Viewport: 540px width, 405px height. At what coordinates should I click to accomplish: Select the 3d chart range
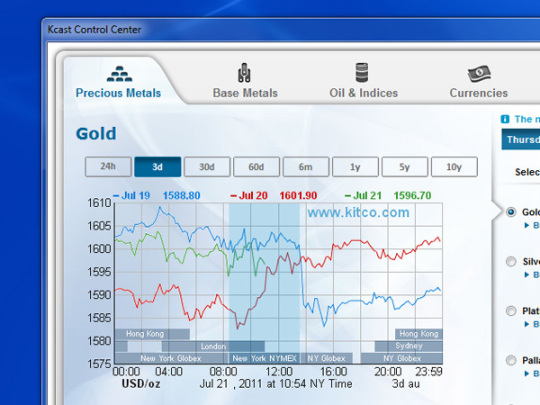(x=157, y=167)
